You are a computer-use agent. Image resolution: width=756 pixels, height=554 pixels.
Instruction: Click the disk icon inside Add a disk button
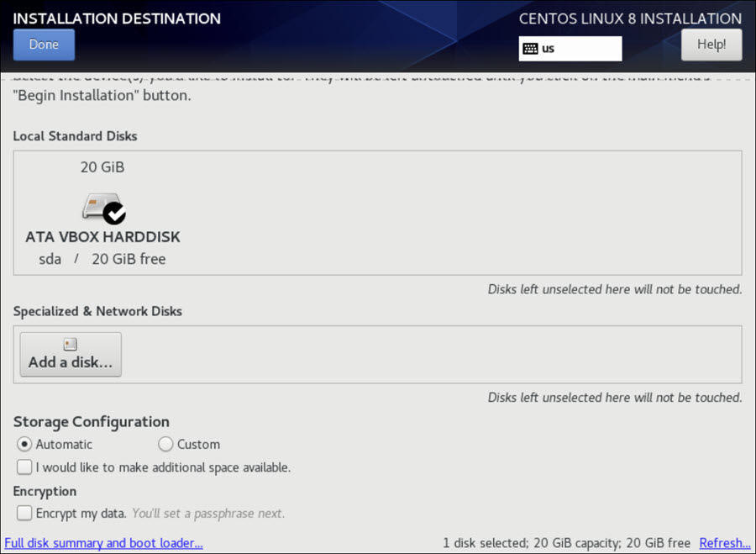tap(70, 343)
